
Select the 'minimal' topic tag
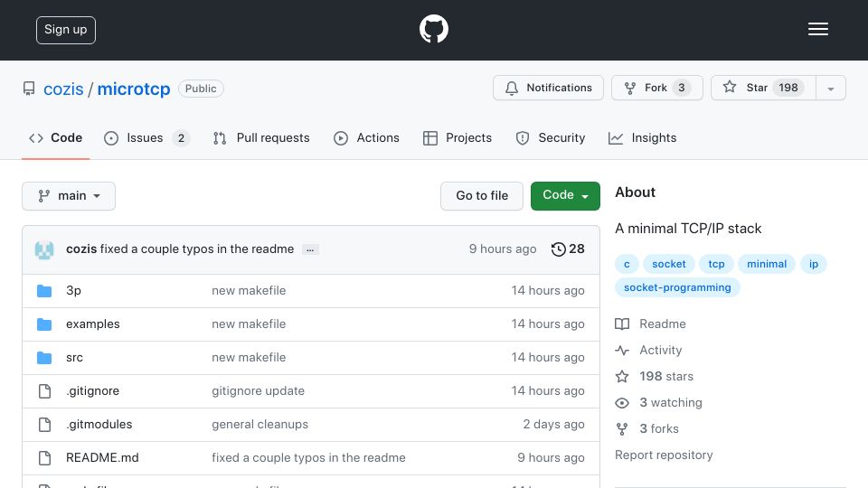point(767,264)
